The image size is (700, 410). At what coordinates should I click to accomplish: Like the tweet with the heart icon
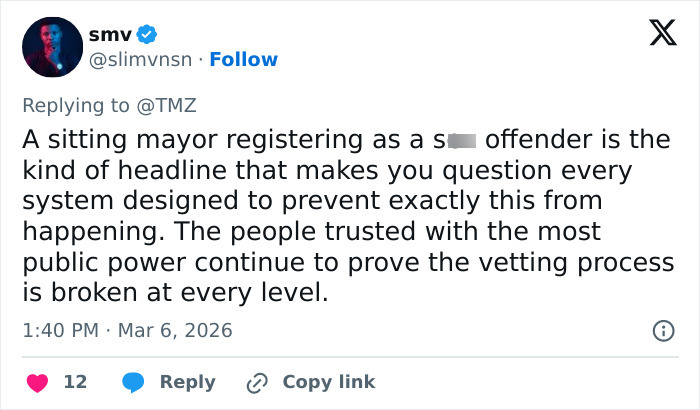(37, 382)
